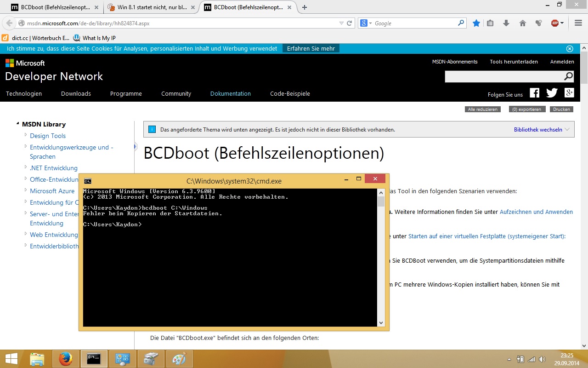Open the Control Panel taskbar icon
This screenshot has height=368, width=588.
(x=122, y=359)
